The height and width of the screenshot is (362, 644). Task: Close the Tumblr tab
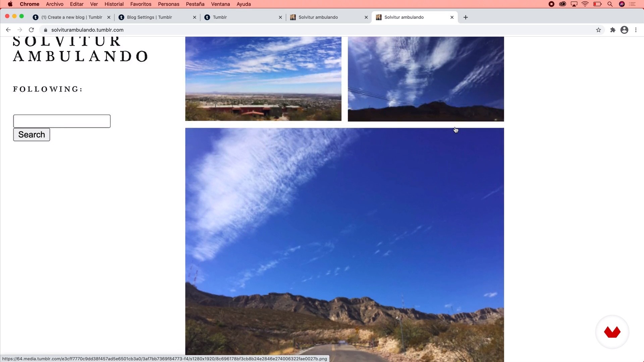click(280, 17)
